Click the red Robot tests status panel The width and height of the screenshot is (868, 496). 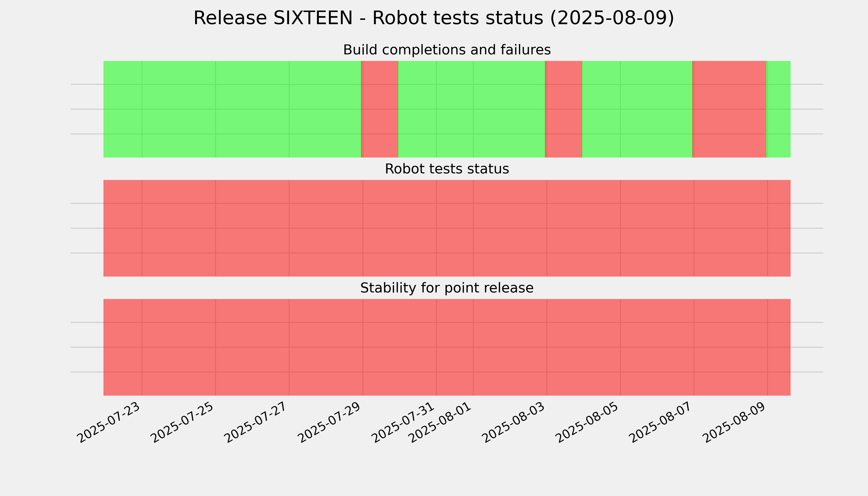pyautogui.click(x=447, y=228)
